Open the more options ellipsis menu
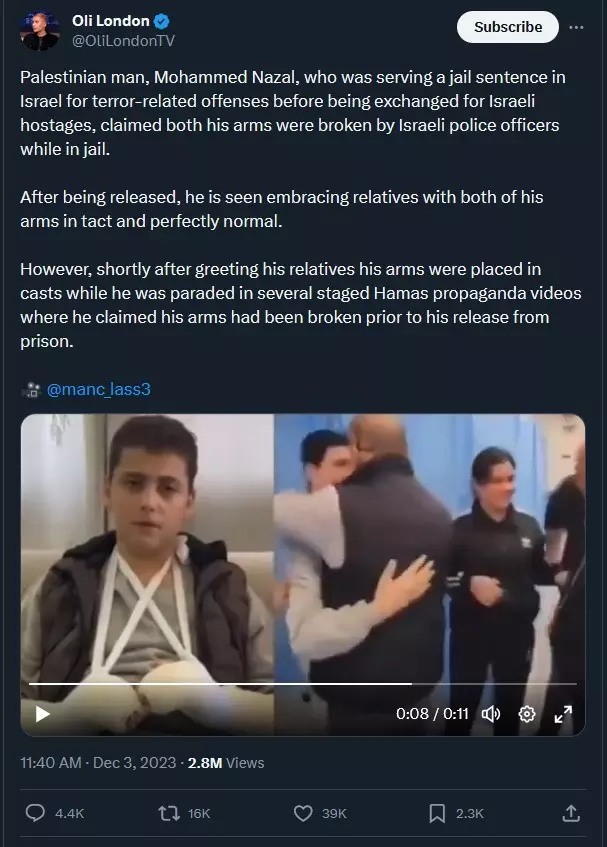607x847 pixels. pyautogui.click(x=576, y=27)
